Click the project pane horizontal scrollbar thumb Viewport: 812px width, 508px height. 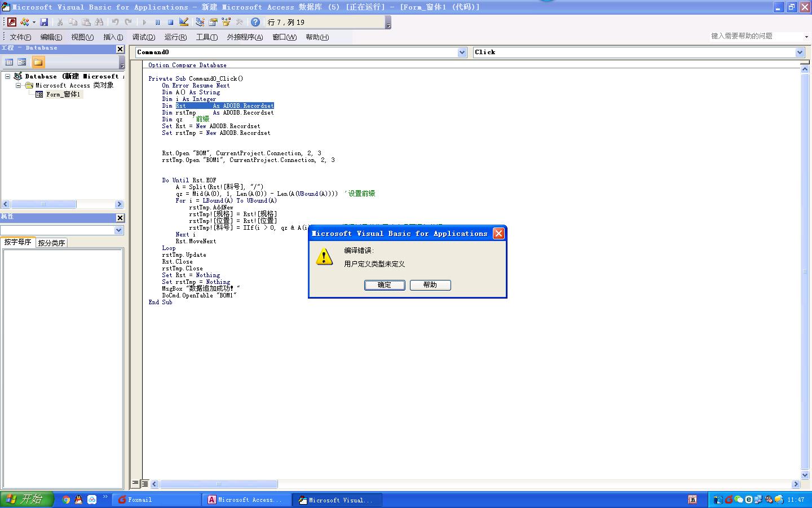[x=43, y=204]
